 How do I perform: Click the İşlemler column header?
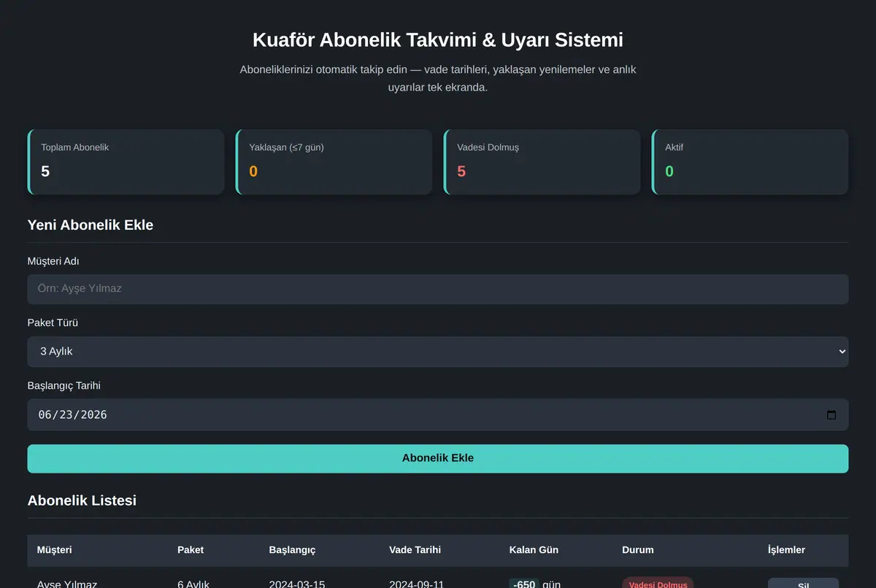coord(786,550)
